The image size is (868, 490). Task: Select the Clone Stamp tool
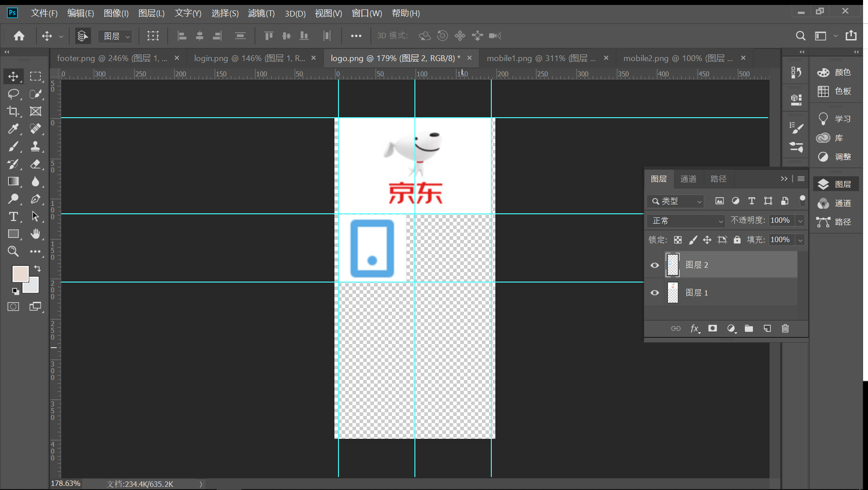pyautogui.click(x=36, y=146)
